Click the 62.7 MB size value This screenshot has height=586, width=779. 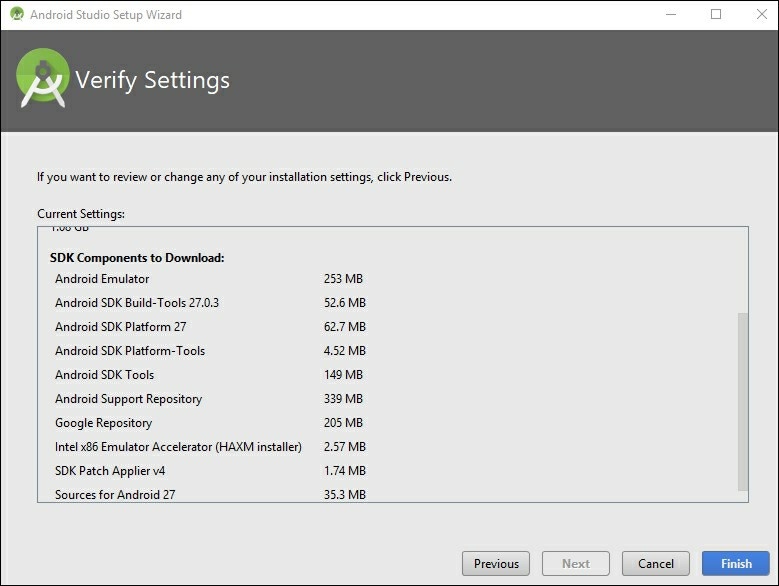[x=345, y=327]
